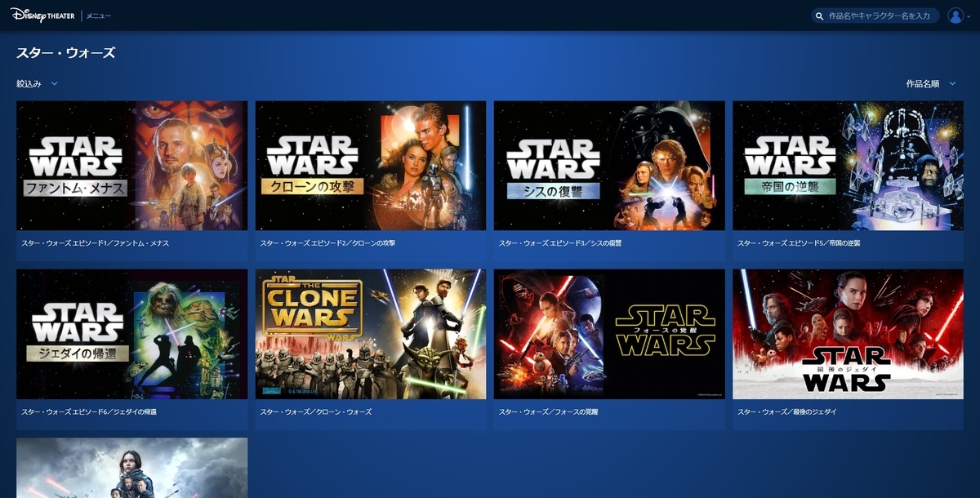Open the 帝国の逆襲 poster thumbnail
The height and width of the screenshot is (498, 980).
point(848,166)
